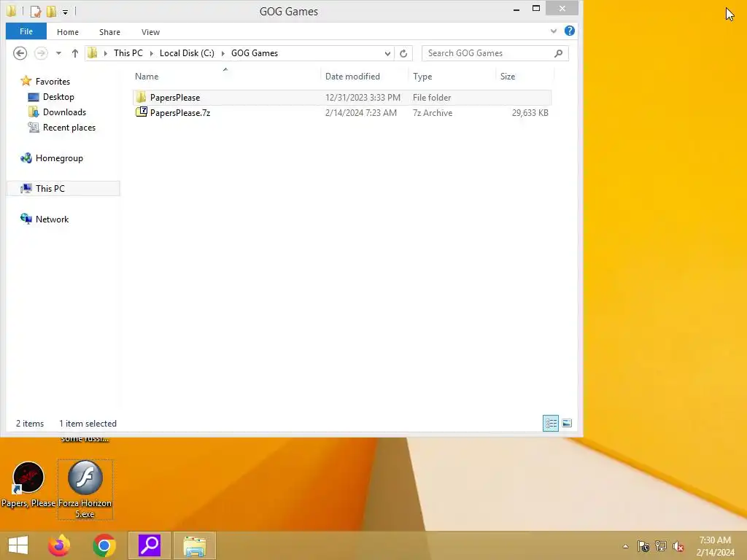
Task: Open the purple magnifier app in taskbar
Action: tap(150, 545)
